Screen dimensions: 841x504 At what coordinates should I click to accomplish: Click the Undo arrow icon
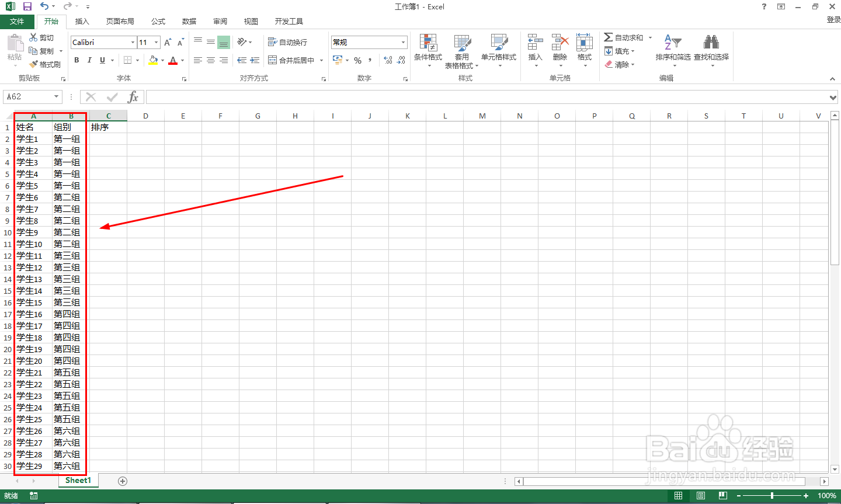coord(44,6)
